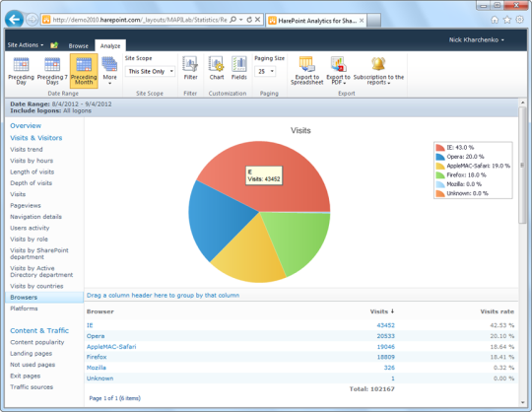Open the Depth of visits report
The width and height of the screenshot is (532, 412).
(31, 183)
